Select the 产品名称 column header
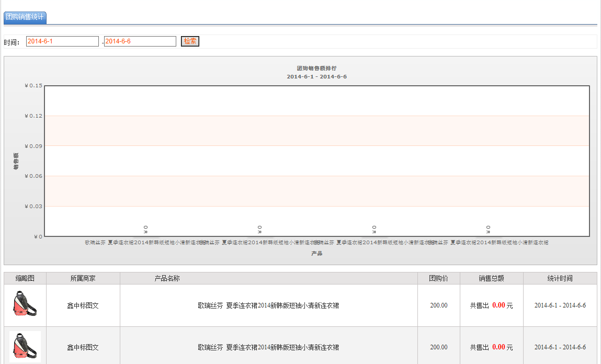The width and height of the screenshot is (601, 364). [x=167, y=278]
